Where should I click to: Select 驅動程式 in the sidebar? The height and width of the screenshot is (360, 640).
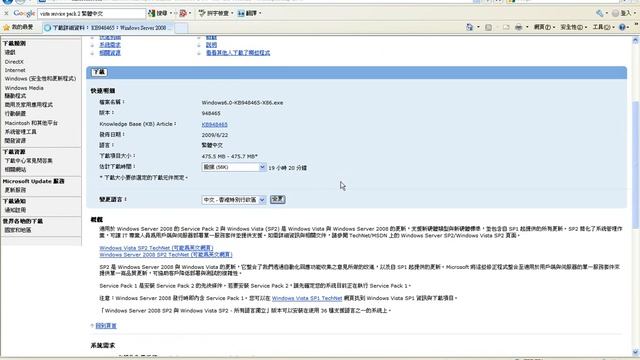(x=15, y=96)
